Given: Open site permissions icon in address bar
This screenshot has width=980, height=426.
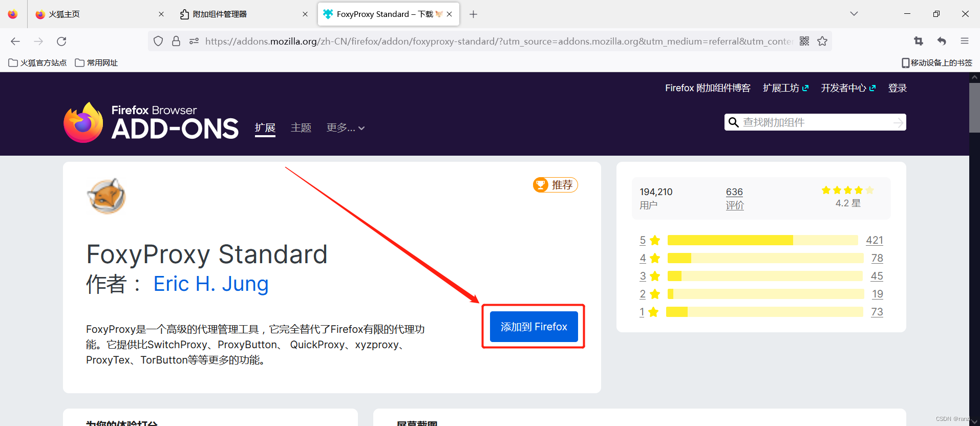Looking at the screenshot, I should (194, 41).
